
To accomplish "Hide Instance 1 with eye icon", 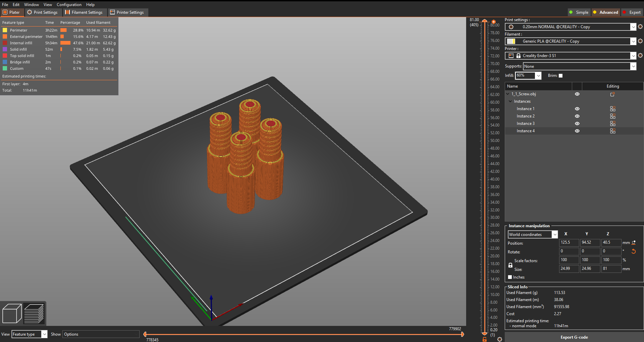I will coord(577,109).
